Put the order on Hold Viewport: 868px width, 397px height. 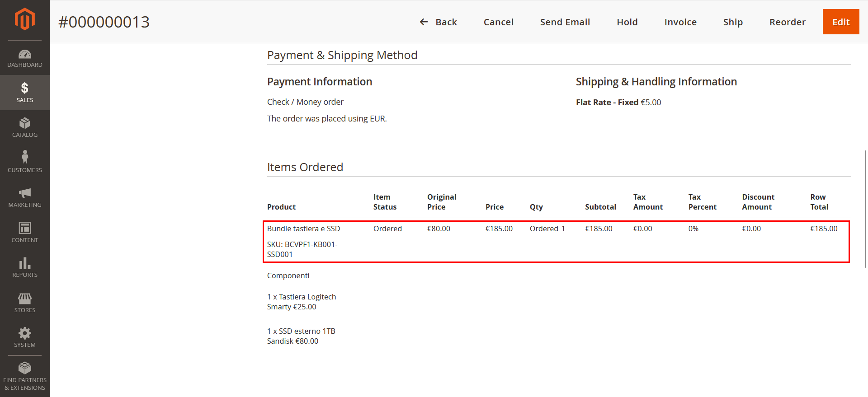(x=627, y=22)
